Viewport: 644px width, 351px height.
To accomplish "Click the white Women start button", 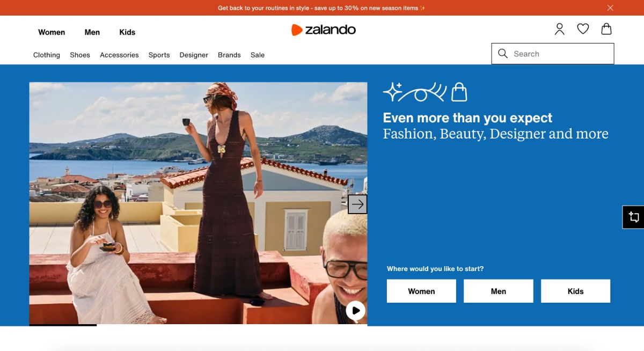I will tap(421, 291).
